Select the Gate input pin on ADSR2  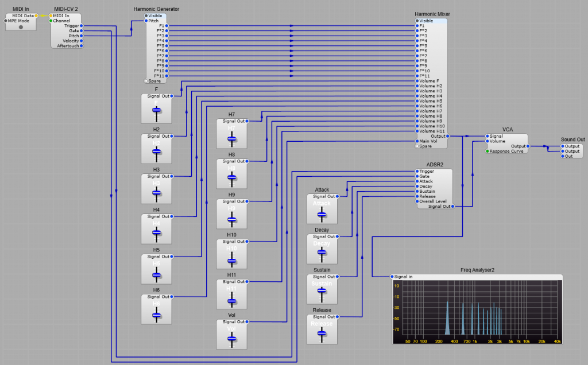tap(417, 176)
